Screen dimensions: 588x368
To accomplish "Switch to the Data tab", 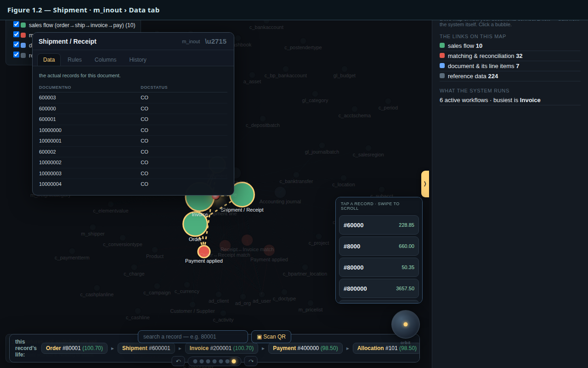I will pyautogui.click(x=49, y=60).
